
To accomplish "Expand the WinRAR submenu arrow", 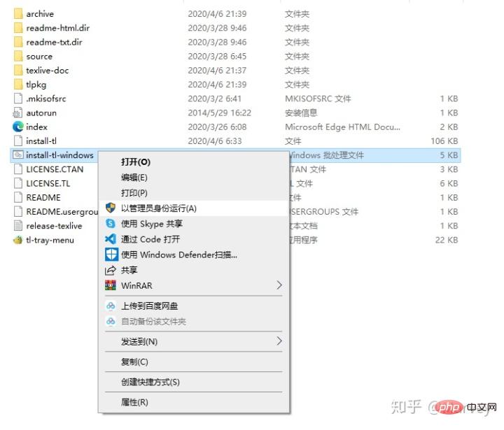I will (x=279, y=285).
